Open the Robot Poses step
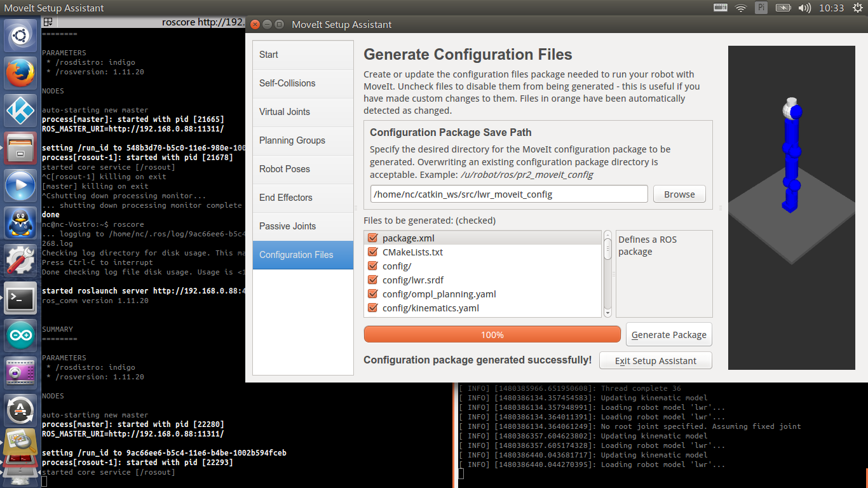 pyautogui.click(x=303, y=169)
